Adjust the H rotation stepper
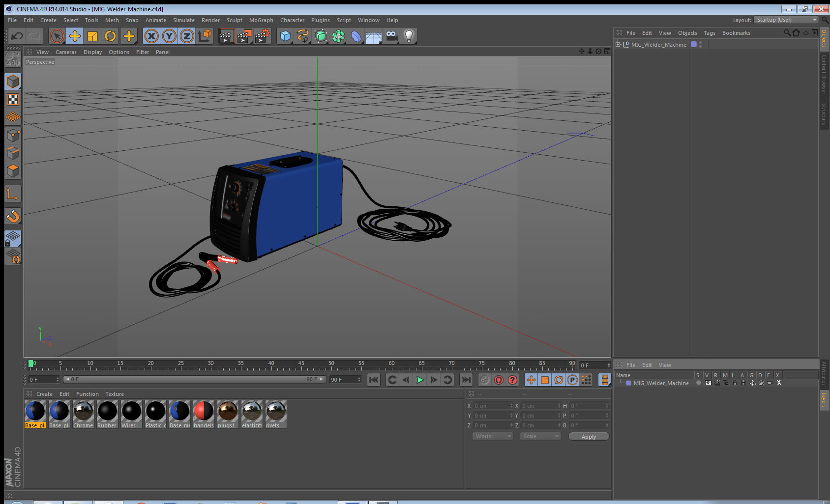This screenshot has width=830, height=504. [607, 406]
